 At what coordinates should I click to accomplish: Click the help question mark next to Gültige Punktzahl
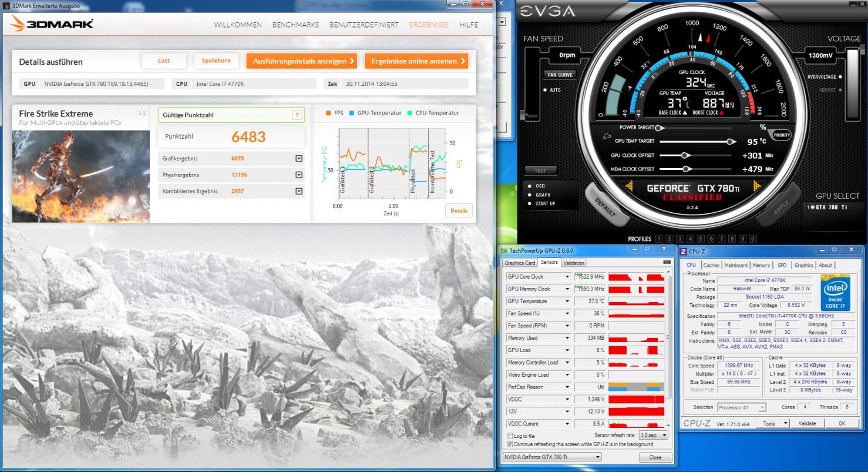[297, 115]
